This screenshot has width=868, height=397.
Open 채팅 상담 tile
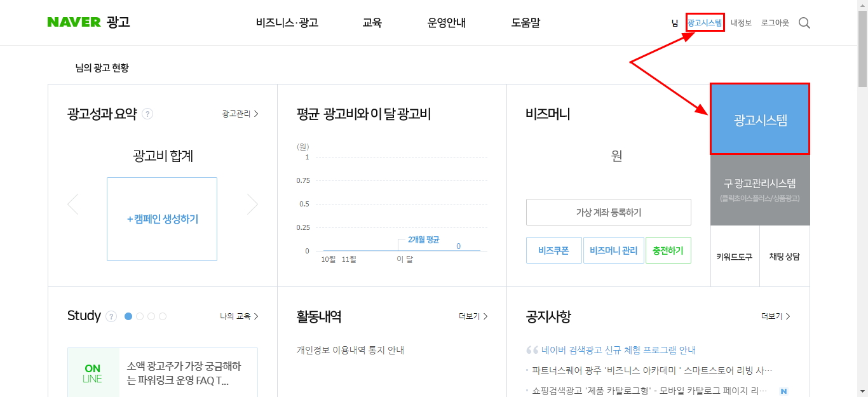785,257
